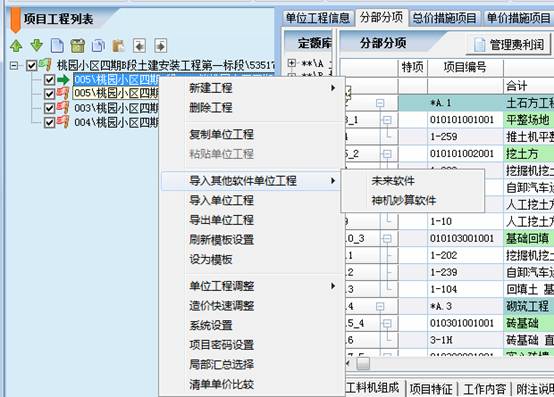
Task: Collapse the *A.1 土石方工程 row
Action: [x=380, y=103]
